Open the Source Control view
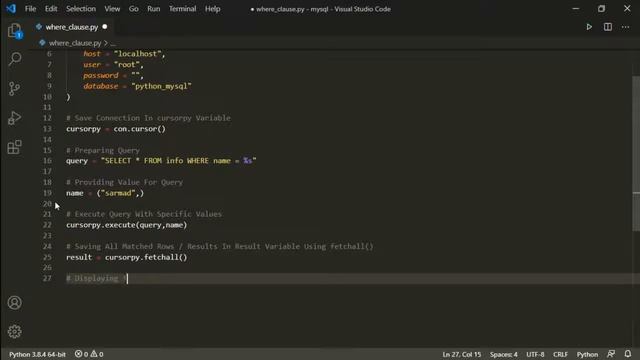The width and height of the screenshot is (640, 360). tap(15, 89)
